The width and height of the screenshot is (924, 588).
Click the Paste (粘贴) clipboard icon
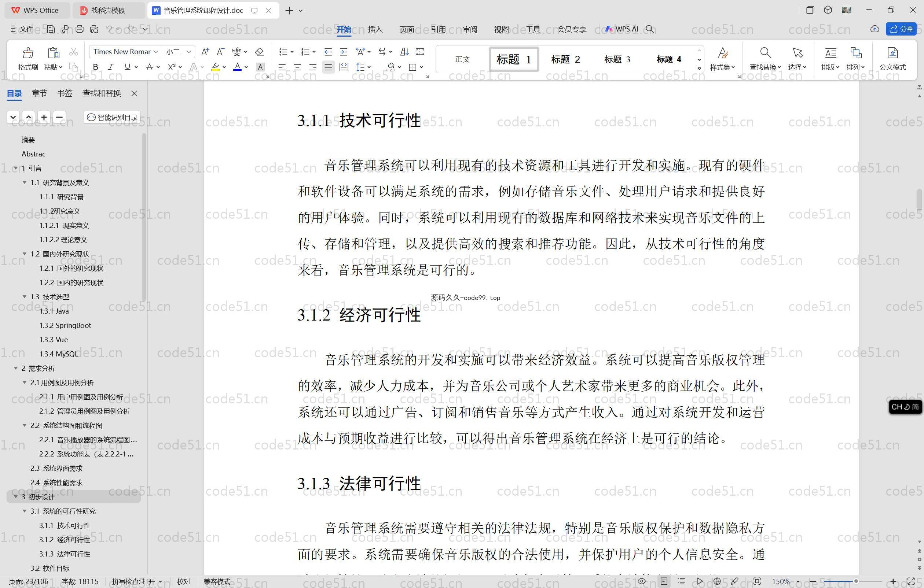click(x=53, y=53)
